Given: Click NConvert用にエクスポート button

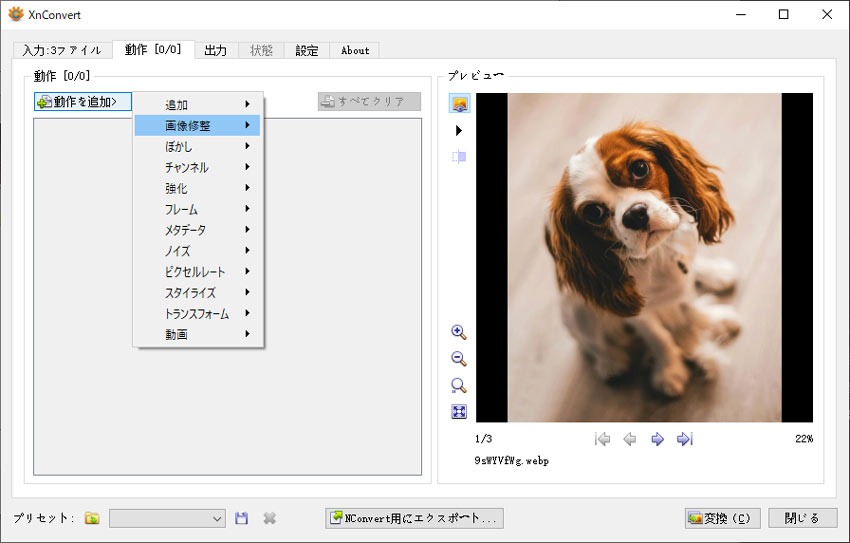Looking at the screenshot, I should (414, 518).
